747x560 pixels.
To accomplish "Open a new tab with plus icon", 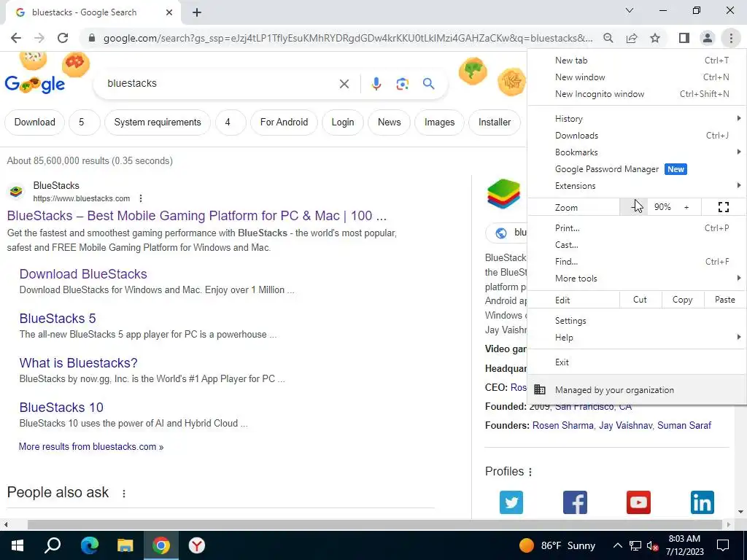I will pos(197,12).
